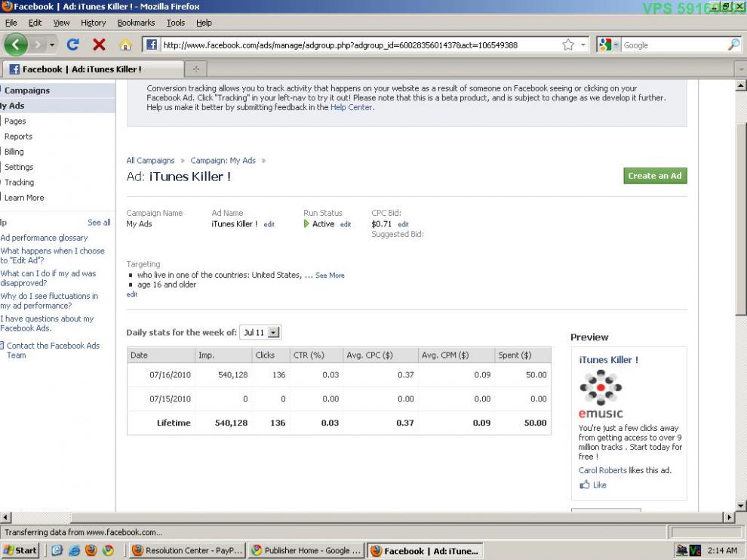Open Settings in the left sidebar
The width and height of the screenshot is (747, 560).
pyautogui.click(x=19, y=167)
